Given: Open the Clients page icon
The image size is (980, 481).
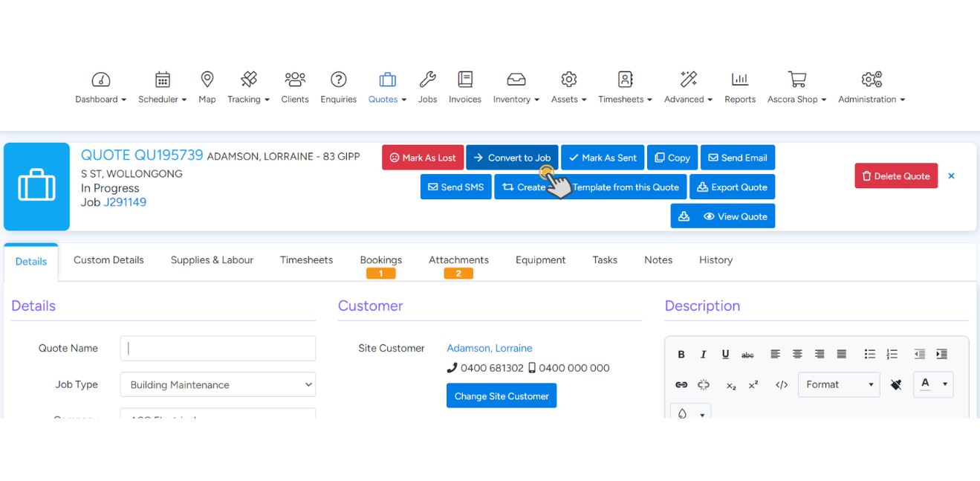Looking at the screenshot, I should (294, 80).
